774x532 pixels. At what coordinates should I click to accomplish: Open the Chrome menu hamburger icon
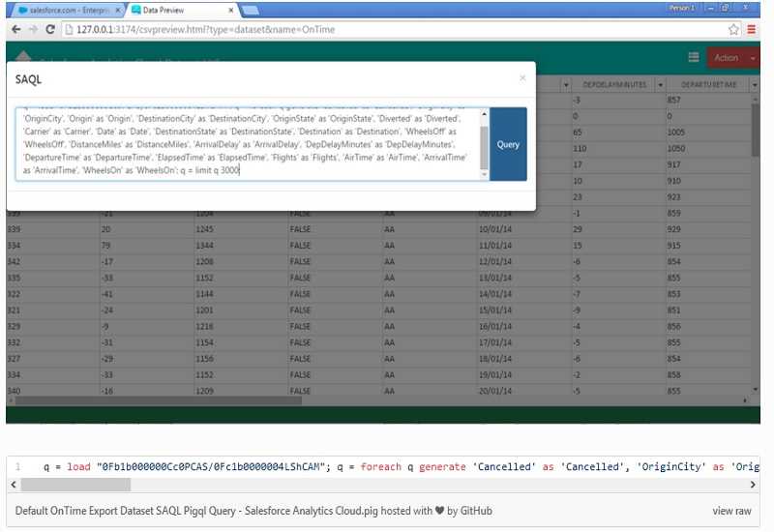pyautogui.click(x=752, y=30)
